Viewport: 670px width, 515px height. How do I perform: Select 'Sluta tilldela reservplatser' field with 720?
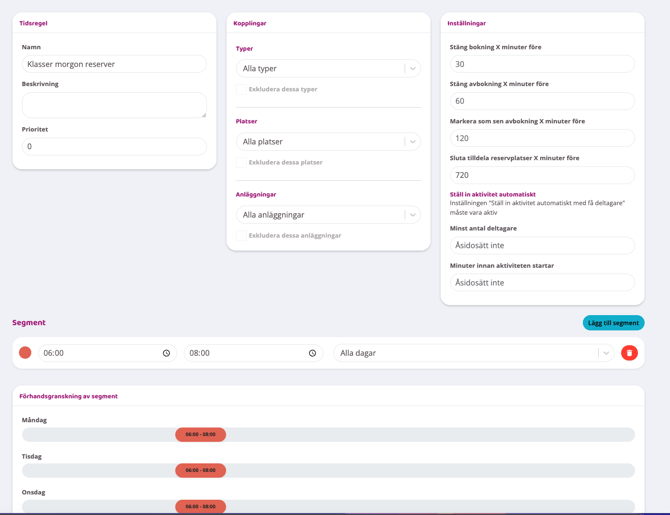coord(542,175)
